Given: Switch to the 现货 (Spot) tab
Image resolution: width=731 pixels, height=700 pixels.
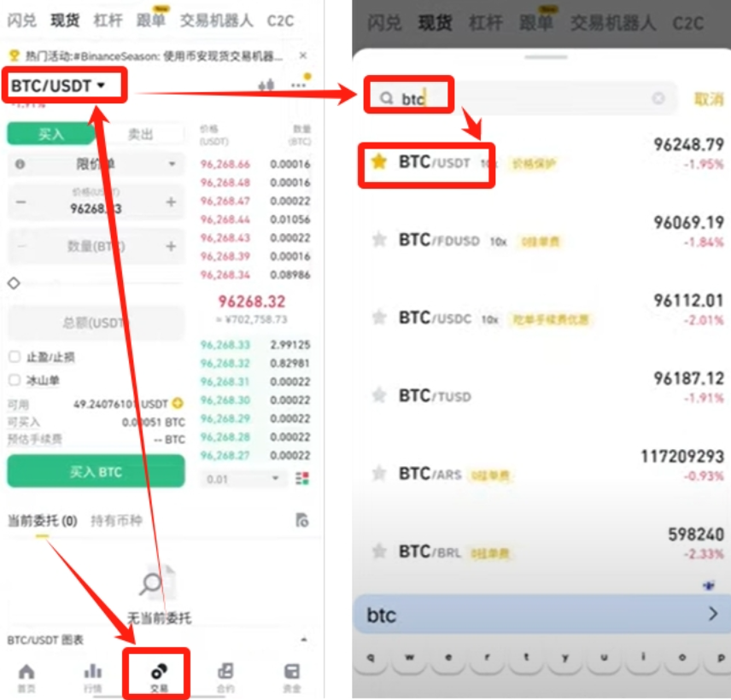Looking at the screenshot, I should click(66, 20).
